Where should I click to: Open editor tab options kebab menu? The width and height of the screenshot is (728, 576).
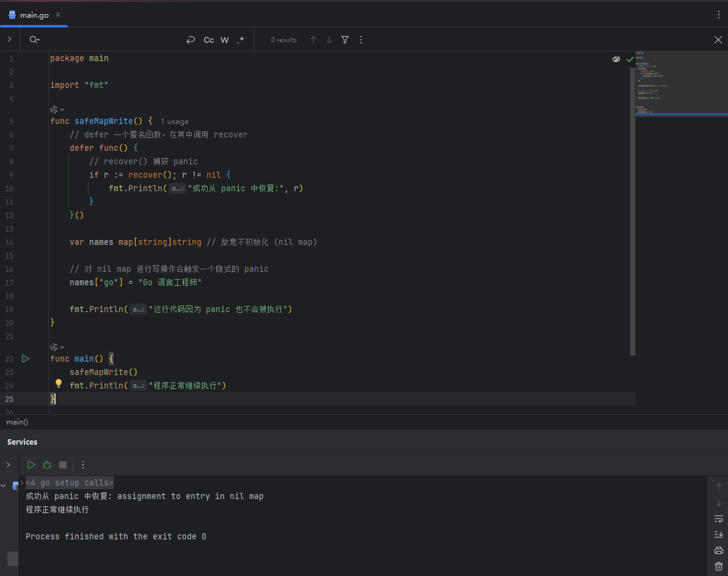[718, 15]
